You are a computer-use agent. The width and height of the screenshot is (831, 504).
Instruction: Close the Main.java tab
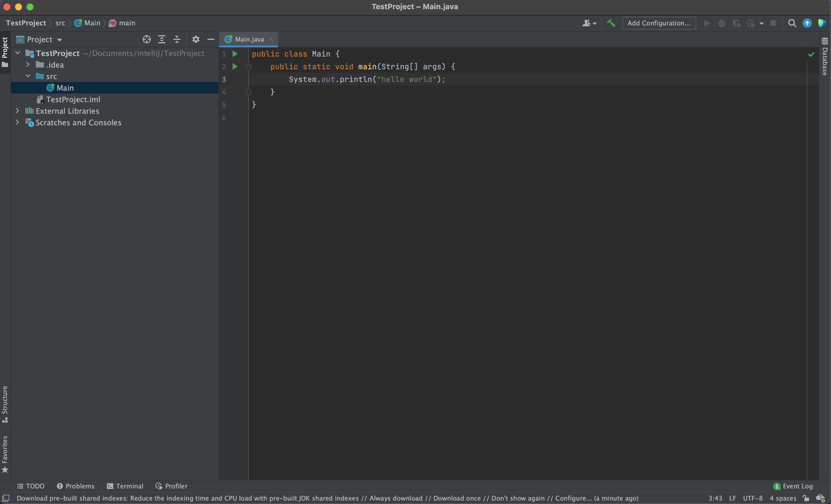[x=271, y=40]
